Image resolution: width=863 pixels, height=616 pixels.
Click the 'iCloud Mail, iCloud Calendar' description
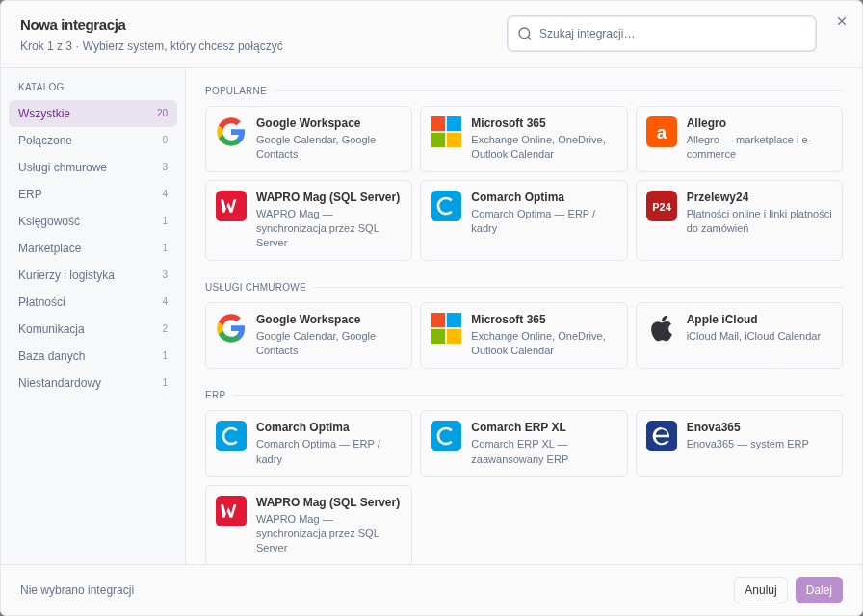[x=753, y=336]
